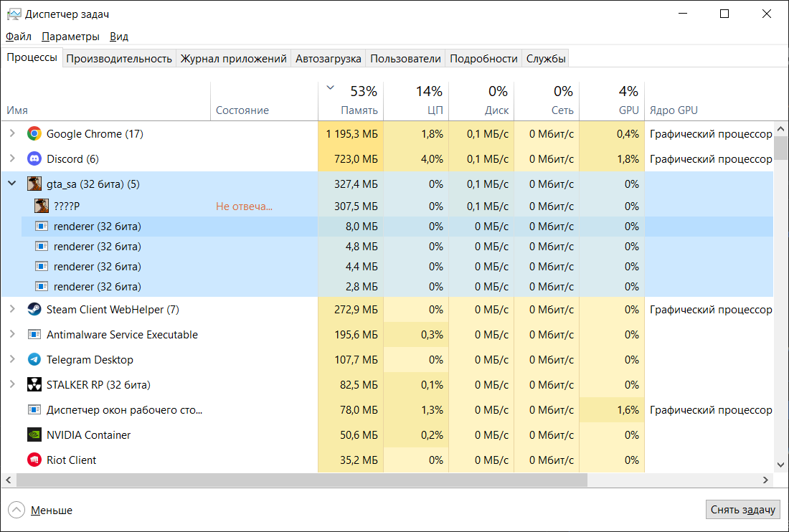This screenshot has height=532, width=789.
Task: Expand the Google Chrome process group
Action: tap(13, 133)
